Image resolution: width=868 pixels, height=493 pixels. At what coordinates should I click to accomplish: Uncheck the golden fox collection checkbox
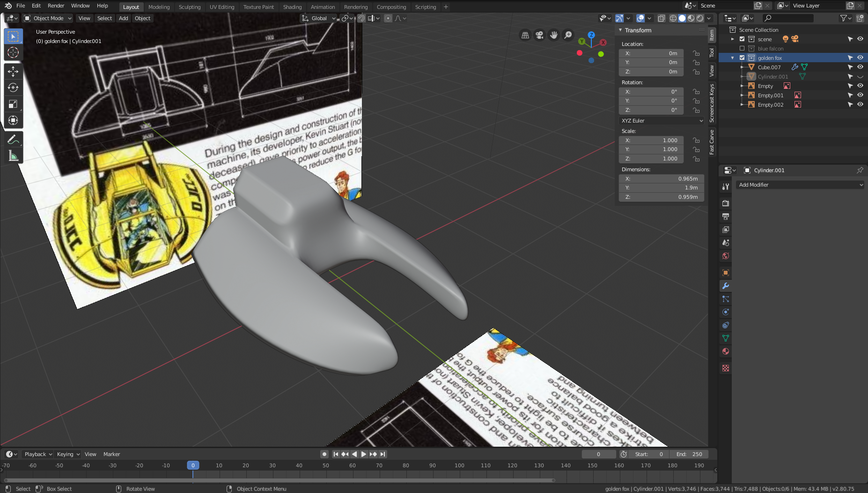pyautogui.click(x=742, y=58)
